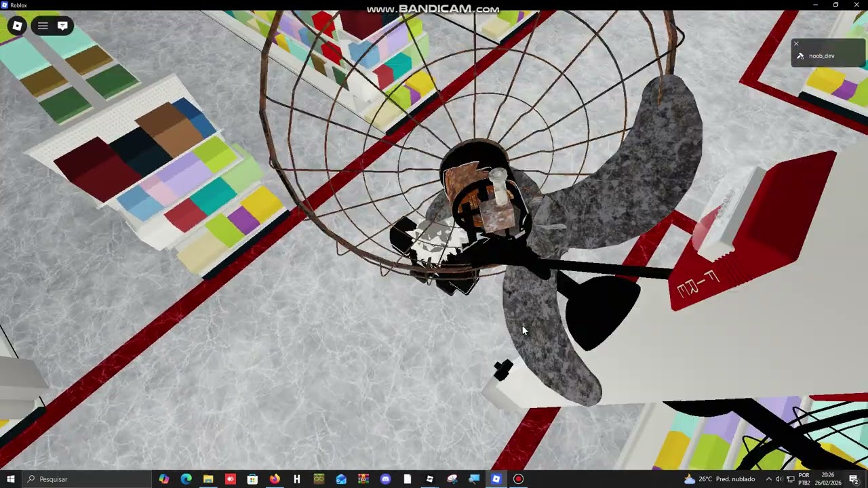Click the Pesquisar search box in the taskbar
868x488 pixels.
click(x=88, y=479)
